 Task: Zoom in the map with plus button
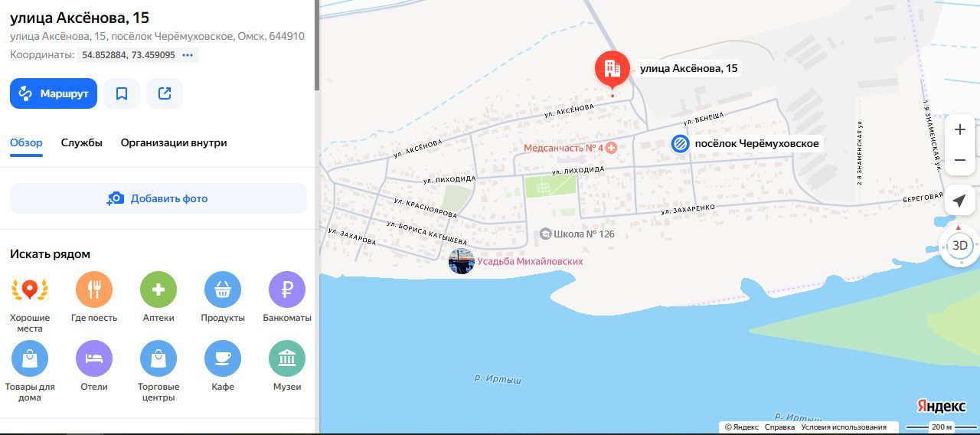tap(960, 129)
